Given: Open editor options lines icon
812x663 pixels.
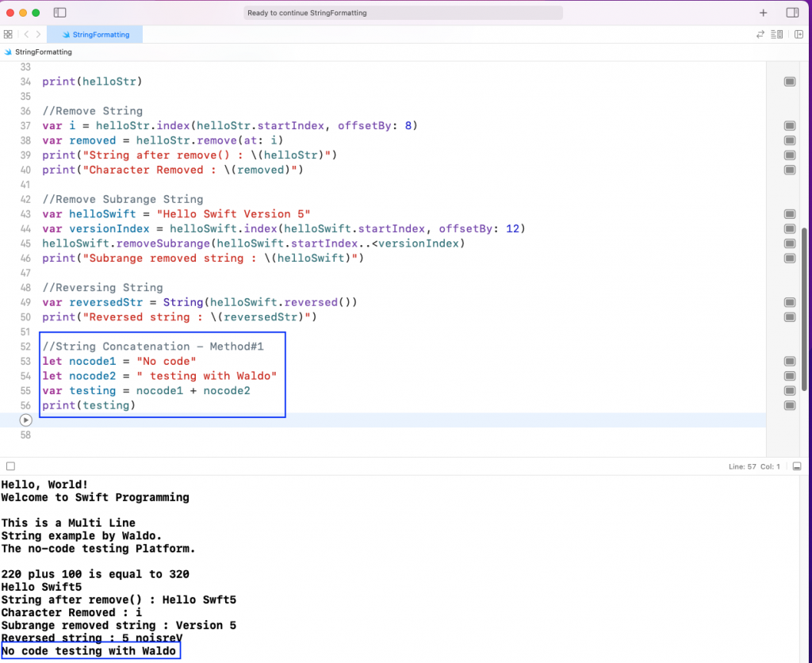Looking at the screenshot, I should click(777, 34).
